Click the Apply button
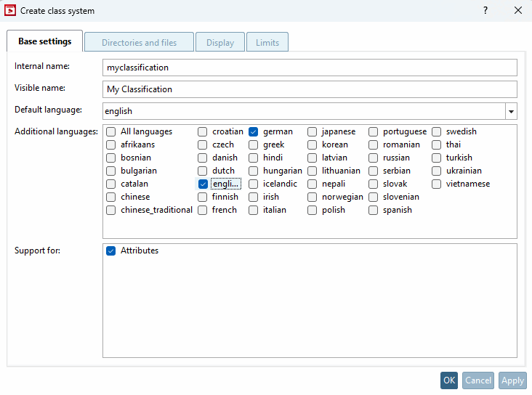The height and width of the screenshot is (395, 532). coord(512,380)
